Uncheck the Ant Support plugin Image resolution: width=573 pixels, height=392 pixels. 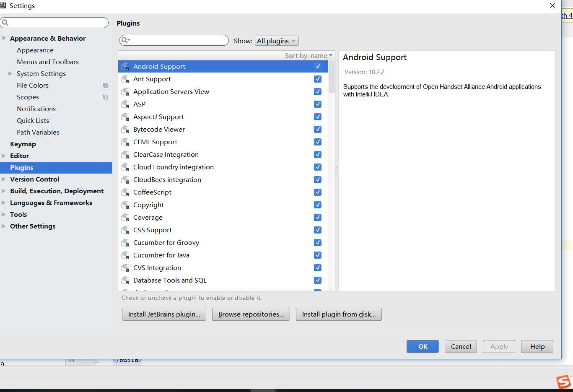pyautogui.click(x=318, y=79)
